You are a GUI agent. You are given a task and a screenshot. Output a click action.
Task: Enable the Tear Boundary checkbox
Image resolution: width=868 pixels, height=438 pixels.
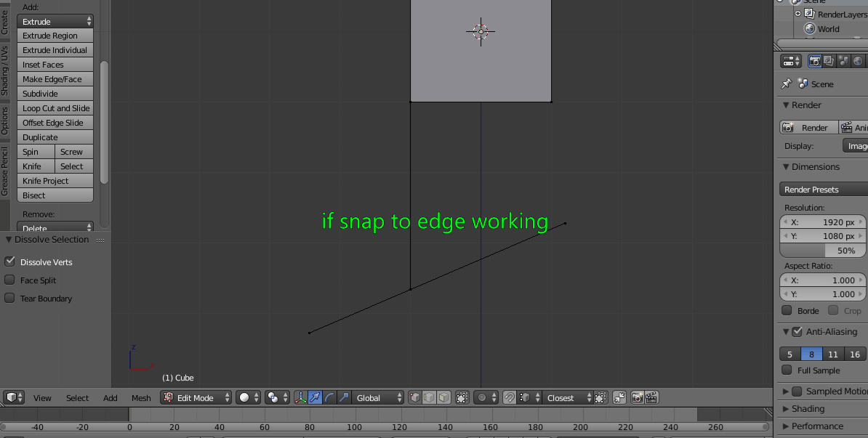(x=9, y=298)
